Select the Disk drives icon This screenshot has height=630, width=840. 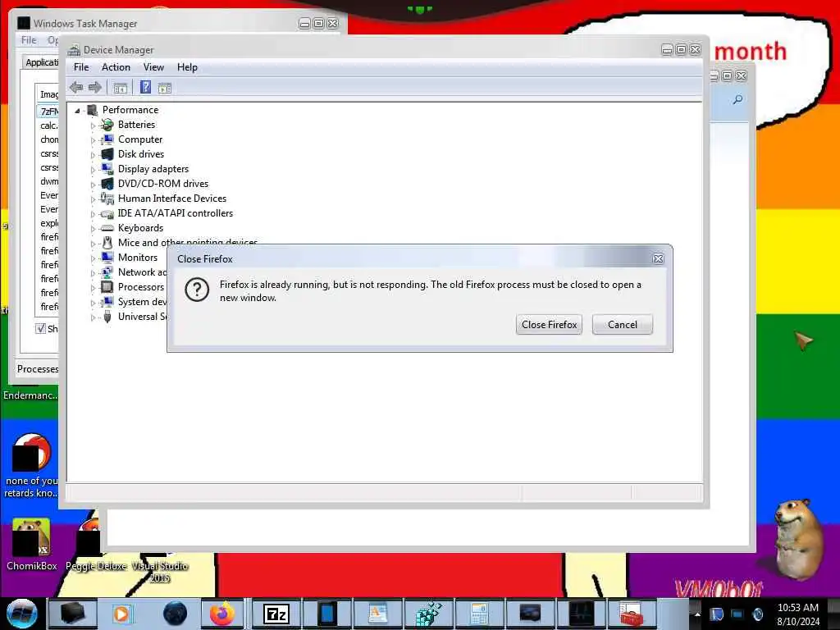point(107,153)
